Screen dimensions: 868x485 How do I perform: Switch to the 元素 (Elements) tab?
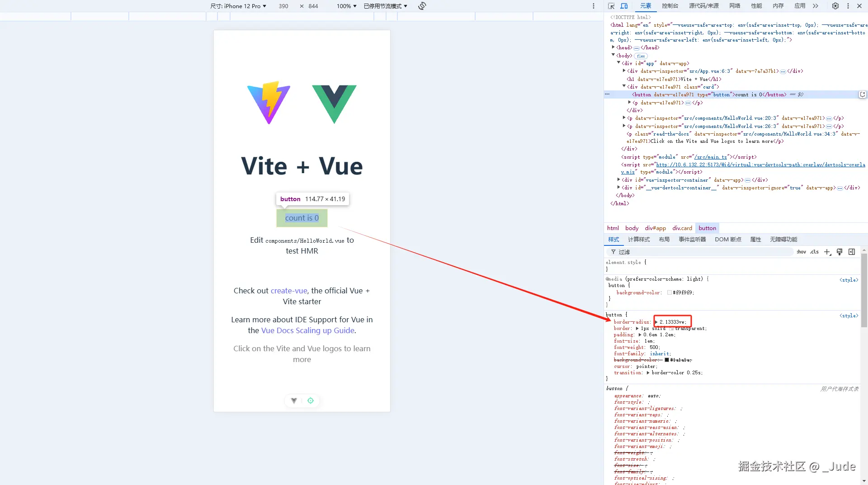(x=646, y=6)
